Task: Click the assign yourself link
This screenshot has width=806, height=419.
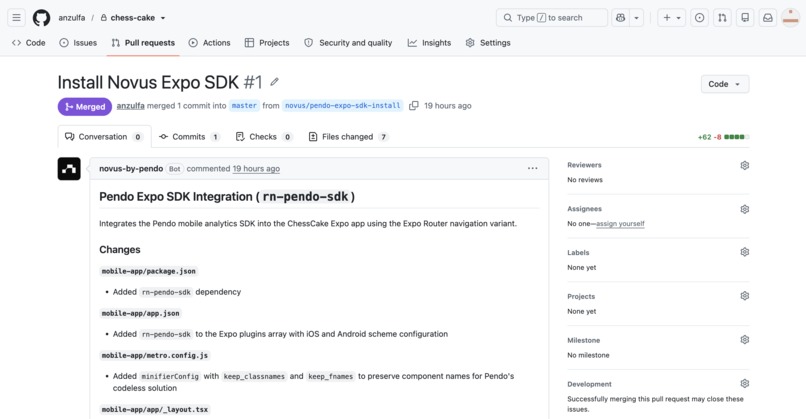Action: pos(620,224)
